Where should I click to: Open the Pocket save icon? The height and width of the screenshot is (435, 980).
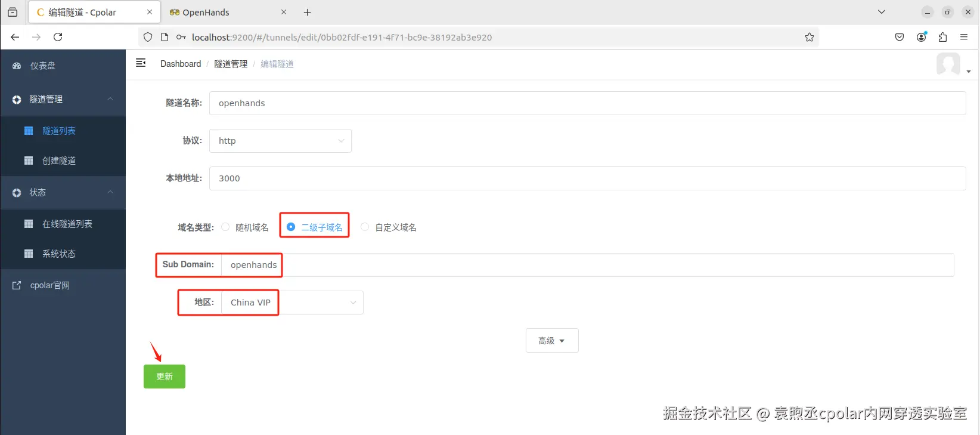(x=900, y=37)
